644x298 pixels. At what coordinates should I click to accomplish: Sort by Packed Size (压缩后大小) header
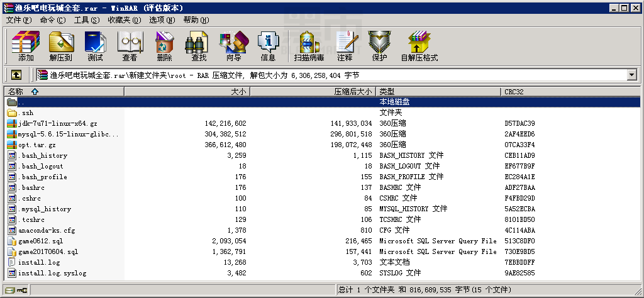pyautogui.click(x=313, y=92)
